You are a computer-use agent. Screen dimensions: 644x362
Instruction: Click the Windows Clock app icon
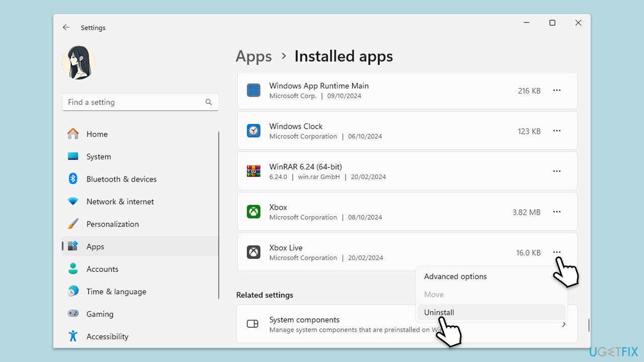click(x=254, y=131)
